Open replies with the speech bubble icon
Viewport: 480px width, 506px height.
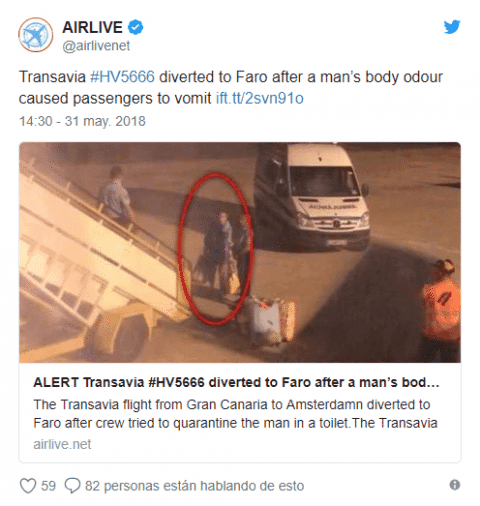pyautogui.click(x=72, y=486)
